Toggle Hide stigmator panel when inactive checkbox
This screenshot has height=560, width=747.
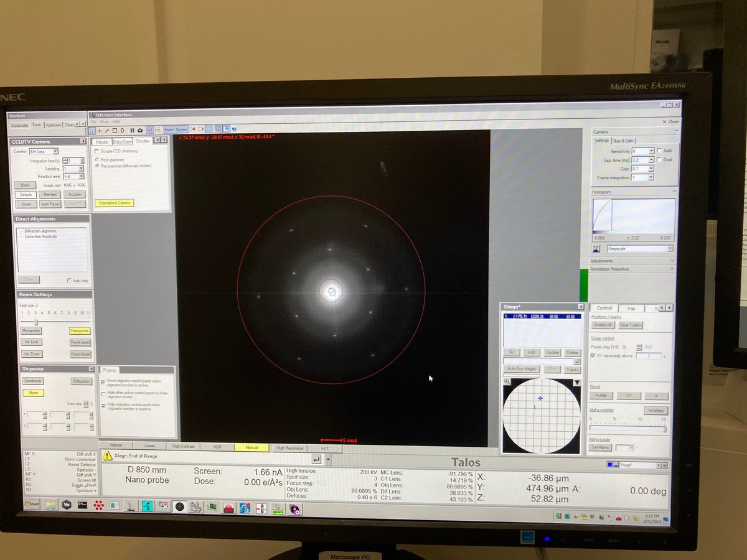click(103, 405)
